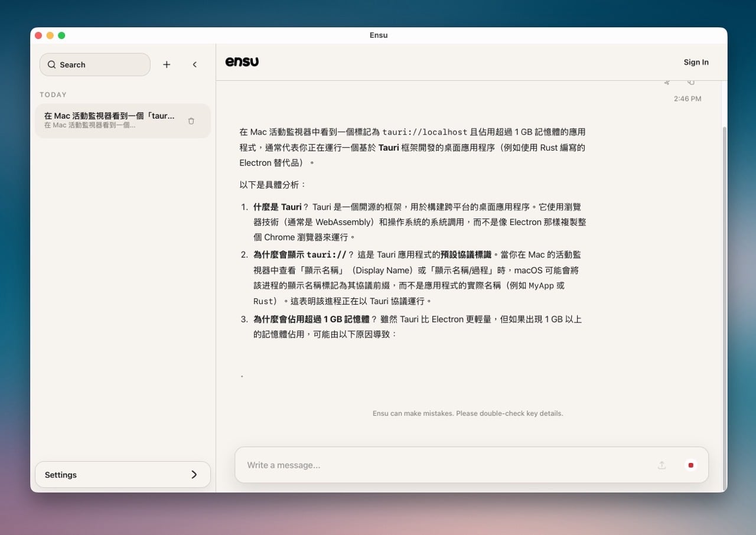Click the ensu logo in the header
This screenshot has height=535, width=756.
[242, 62]
